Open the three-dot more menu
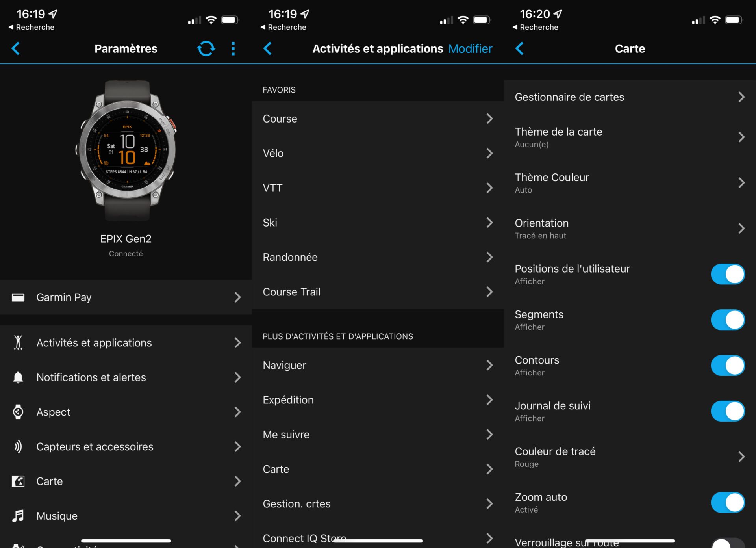The width and height of the screenshot is (756, 548). 233,48
